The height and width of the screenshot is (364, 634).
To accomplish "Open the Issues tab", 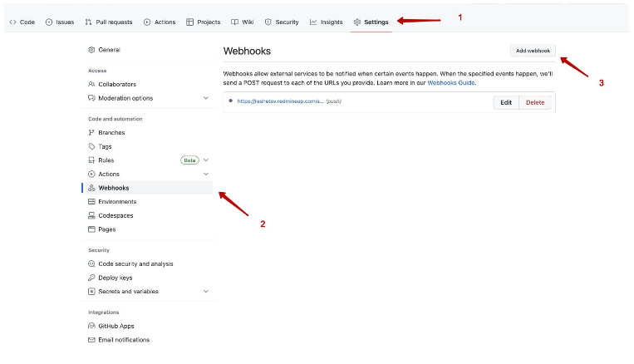I will (x=60, y=22).
